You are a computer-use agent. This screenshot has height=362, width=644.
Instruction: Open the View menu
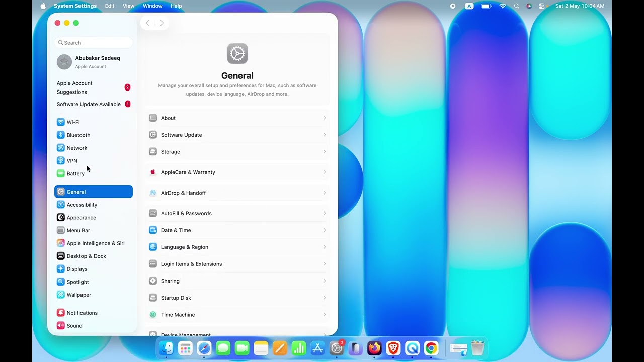pos(129,6)
